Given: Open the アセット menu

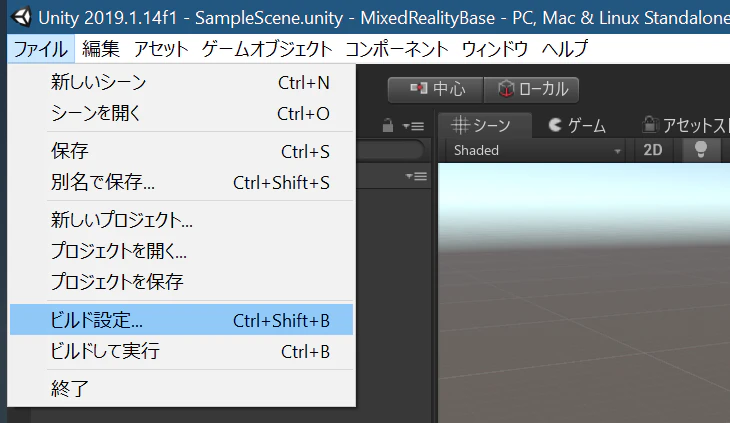Looking at the screenshot, I should (161, 49).
